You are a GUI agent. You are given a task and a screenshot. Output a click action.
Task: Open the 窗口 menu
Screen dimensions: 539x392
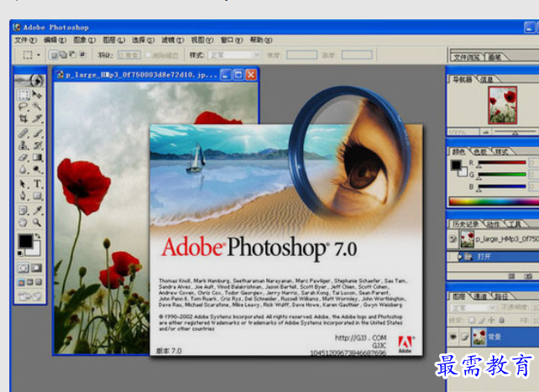pos(232,40)
